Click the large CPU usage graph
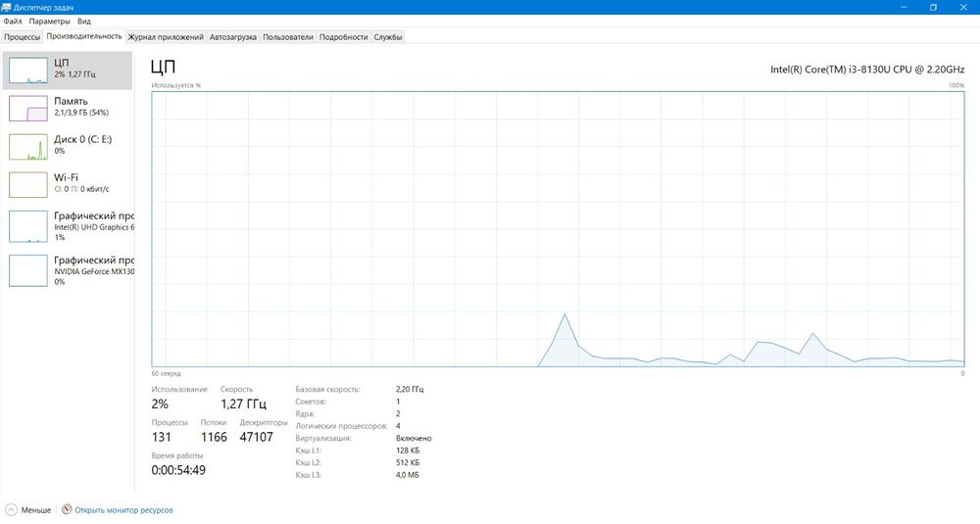The image size is (980, 524). pyautogui.click(x=558, y=229)
